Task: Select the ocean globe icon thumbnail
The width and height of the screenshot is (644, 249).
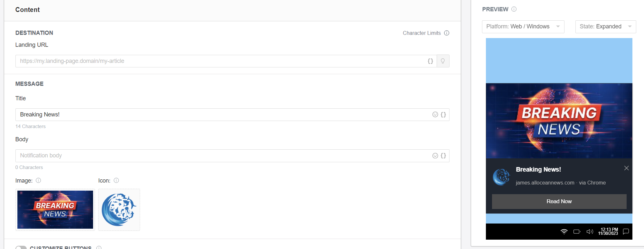Action: pyautogui.click(x=119, y=210)
